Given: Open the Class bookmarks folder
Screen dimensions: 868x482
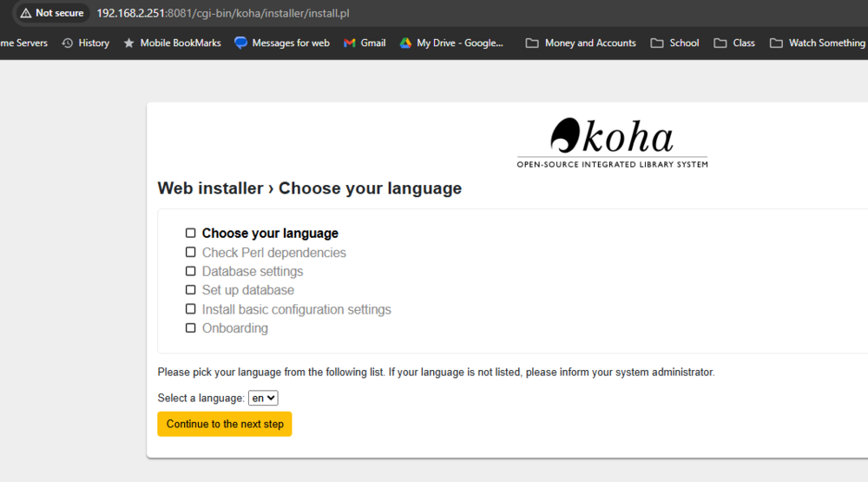Looking at the screenshot, I should 734,43.
